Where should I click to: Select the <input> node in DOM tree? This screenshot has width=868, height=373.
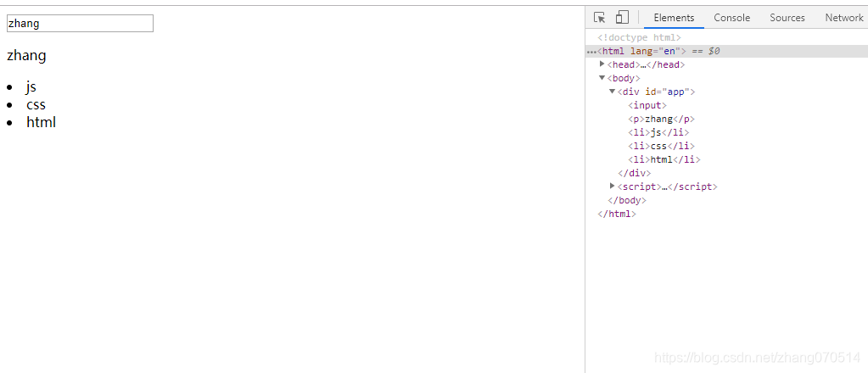tap(647, 105)
